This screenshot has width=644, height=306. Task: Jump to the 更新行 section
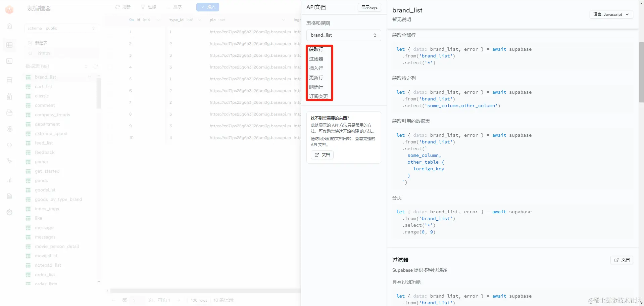(x=316, y=78)
